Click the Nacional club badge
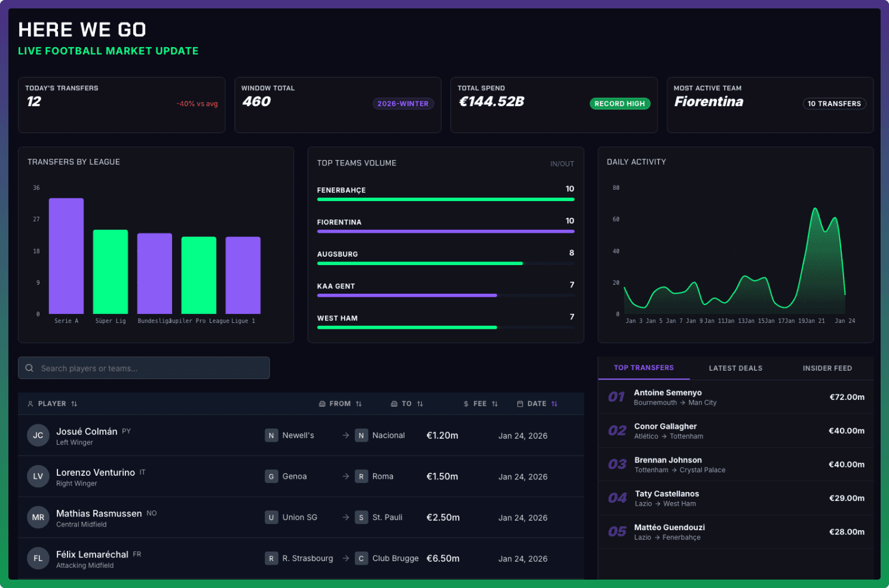The width and height of the screenshot is (889, 588). coord(361,436)
